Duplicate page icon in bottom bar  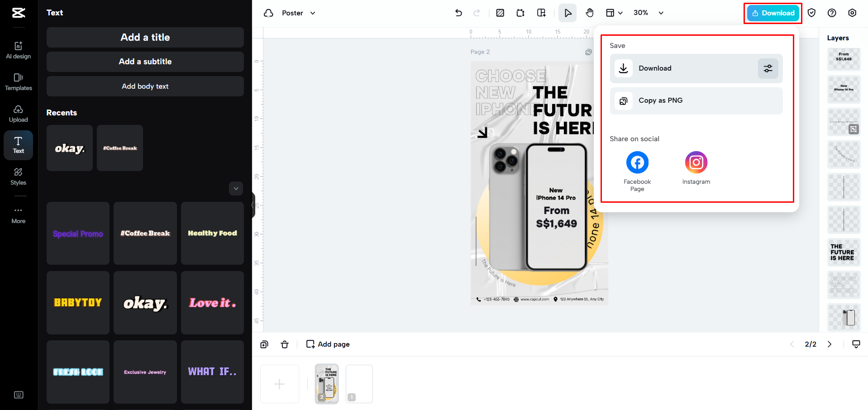pos(264,344)
